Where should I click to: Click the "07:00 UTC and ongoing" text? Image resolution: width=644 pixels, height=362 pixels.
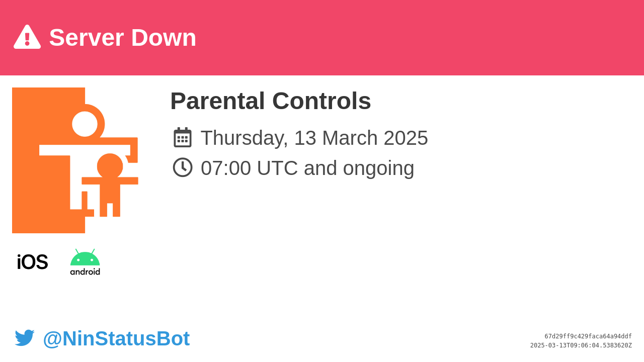307,168
